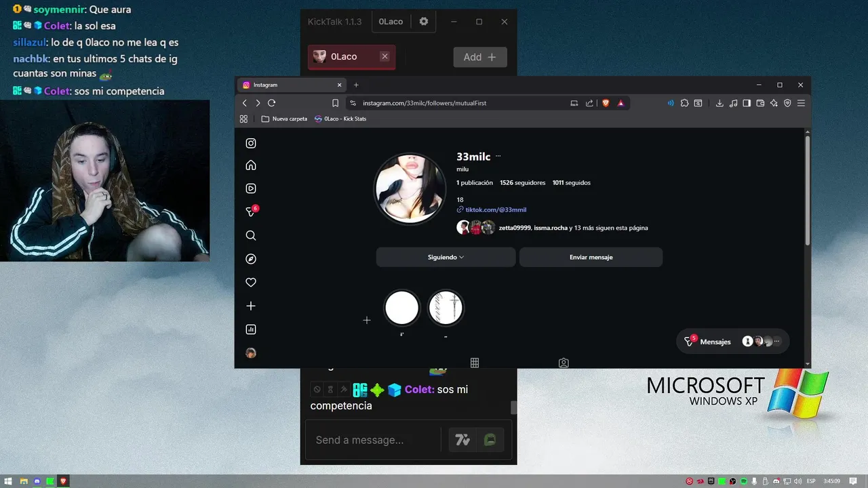
Task: Switch to posts grid tab
Action: point(475,363)
